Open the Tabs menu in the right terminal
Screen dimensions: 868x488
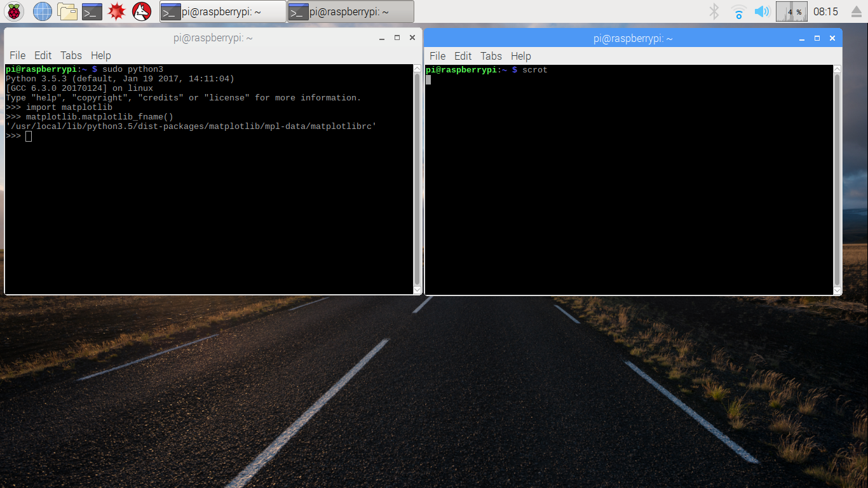(x=491, y=56)
